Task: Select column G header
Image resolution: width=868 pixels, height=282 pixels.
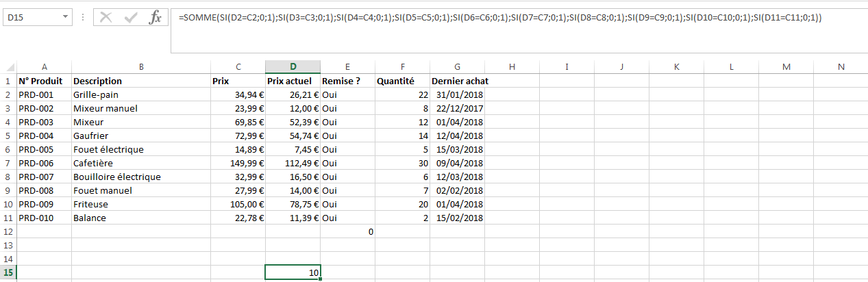Action: 457,67
